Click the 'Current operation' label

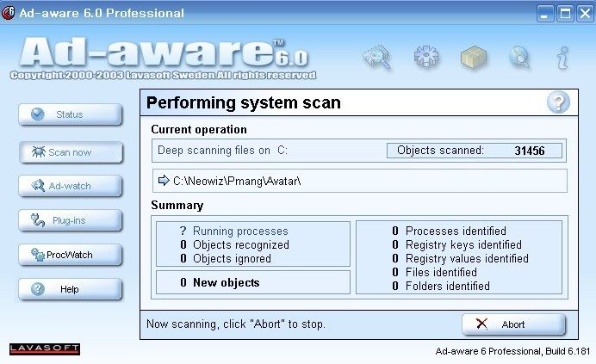(x=199, y=130)
